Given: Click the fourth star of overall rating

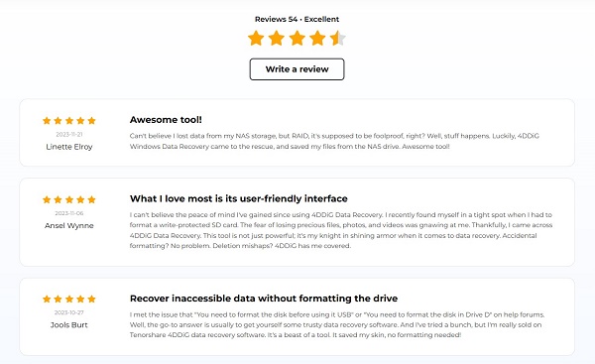Looking at the screenshot, I should [x=317, y=39].
